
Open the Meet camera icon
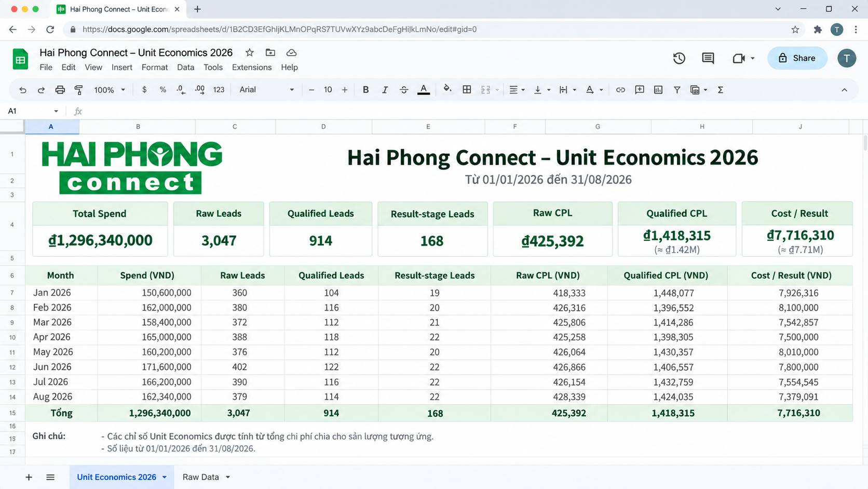739,58
